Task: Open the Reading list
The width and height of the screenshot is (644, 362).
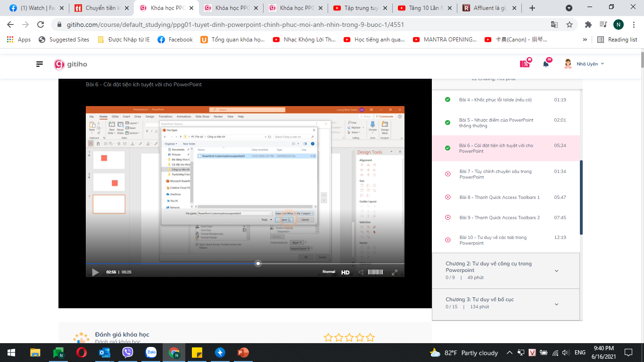Action: pyautogui.click(x=617, y=40)
